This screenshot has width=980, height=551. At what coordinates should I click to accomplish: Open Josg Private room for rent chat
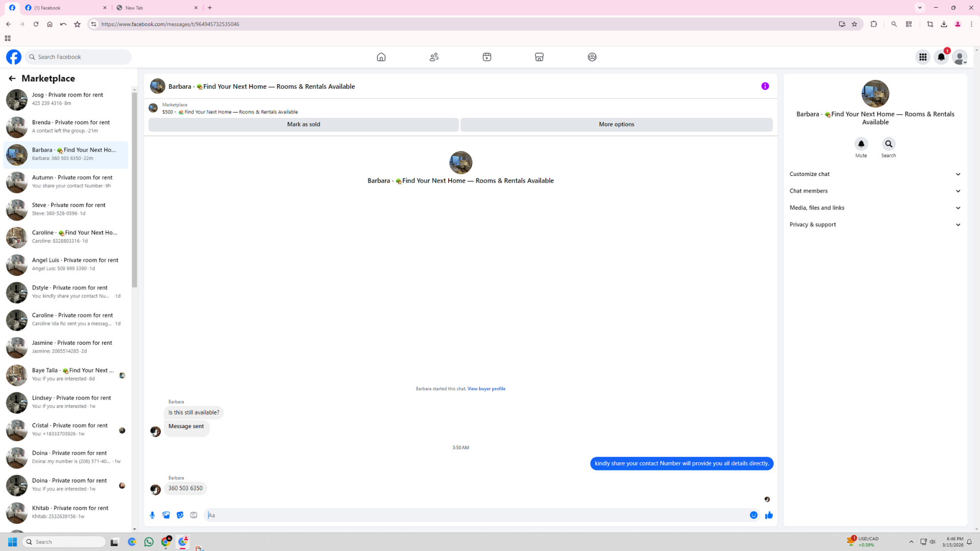pyautogui.click(x=66, y=99)
